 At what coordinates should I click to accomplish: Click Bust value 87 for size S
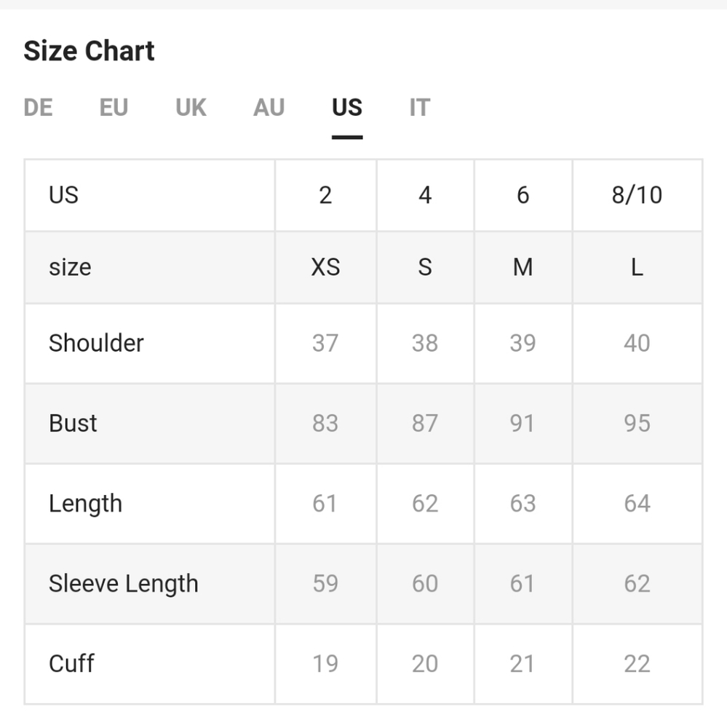425,424
